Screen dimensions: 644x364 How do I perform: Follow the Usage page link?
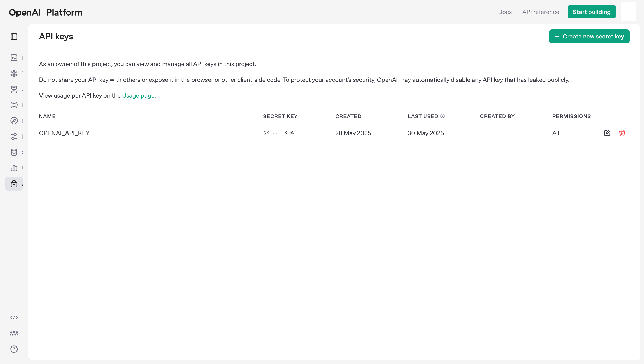tap(138, 96)
